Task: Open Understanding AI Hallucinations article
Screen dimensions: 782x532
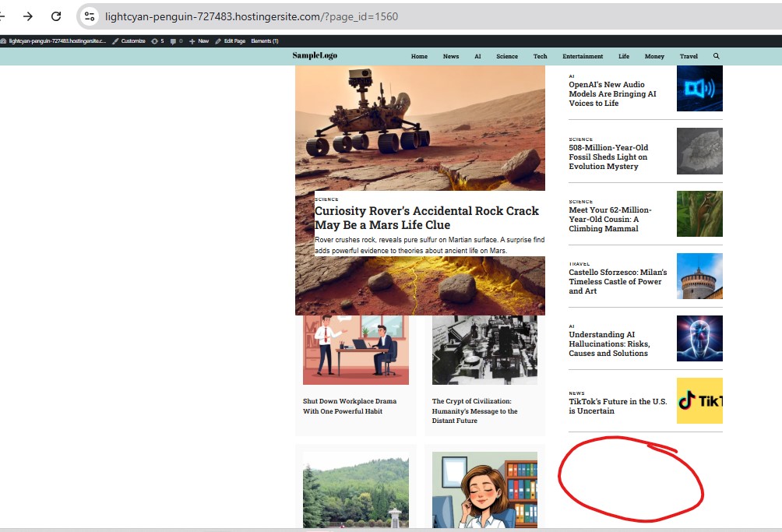Action: [x=609, y=344]
